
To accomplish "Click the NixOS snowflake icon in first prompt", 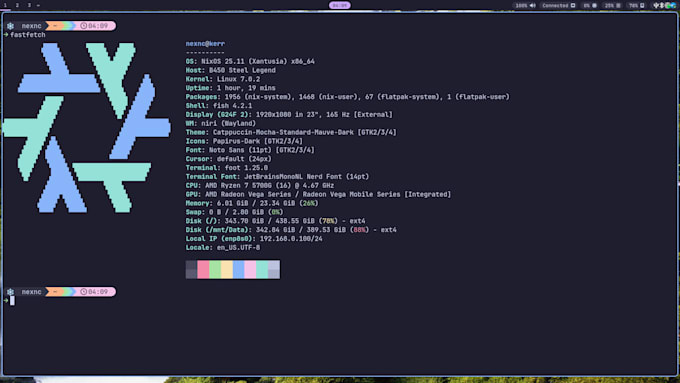I will tap(10, 26).
